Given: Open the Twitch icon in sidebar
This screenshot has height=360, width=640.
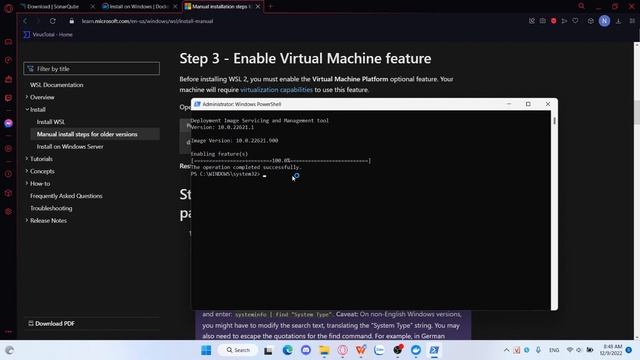Looking at the screenshot, I should [8, 98].
